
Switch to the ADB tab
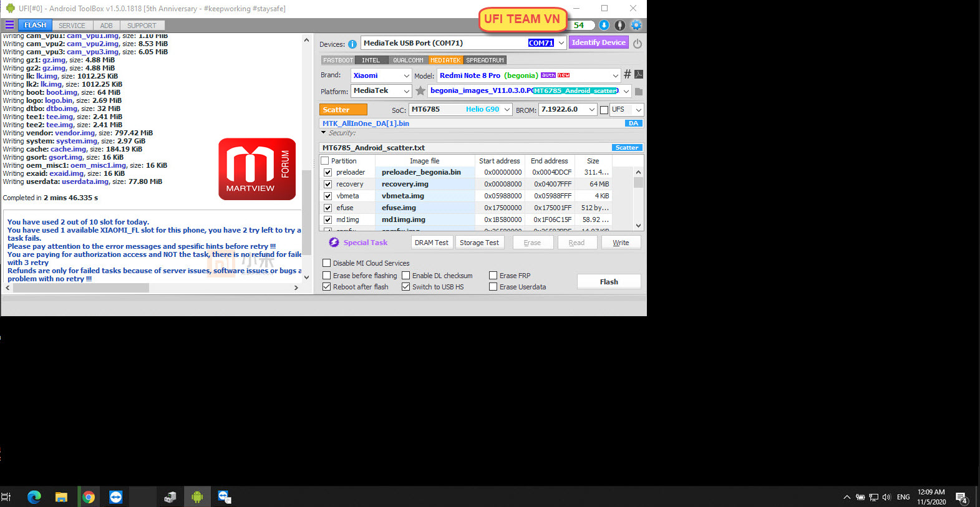pyautogui.click(x=107, y=26)
